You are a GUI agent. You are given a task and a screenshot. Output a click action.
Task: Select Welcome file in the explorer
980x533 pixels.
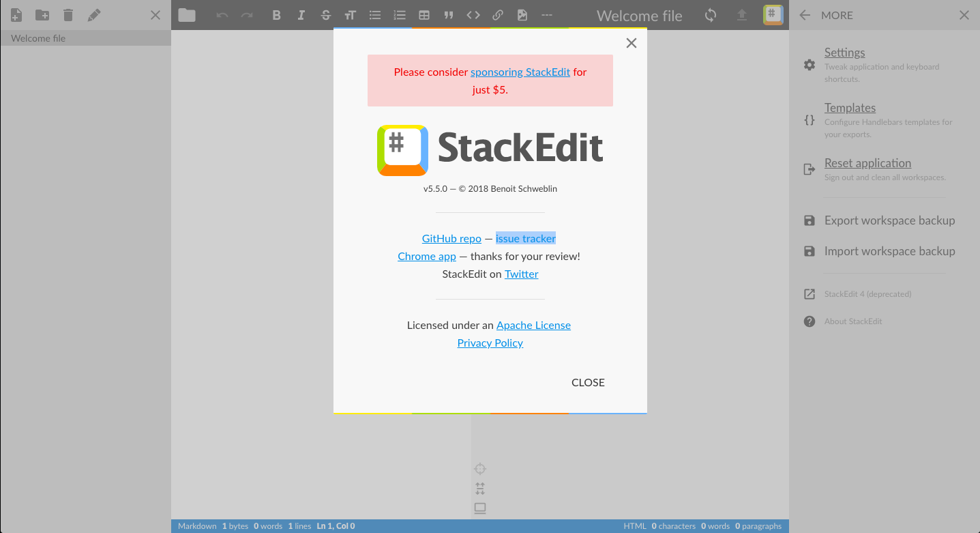tap(85, 38)
